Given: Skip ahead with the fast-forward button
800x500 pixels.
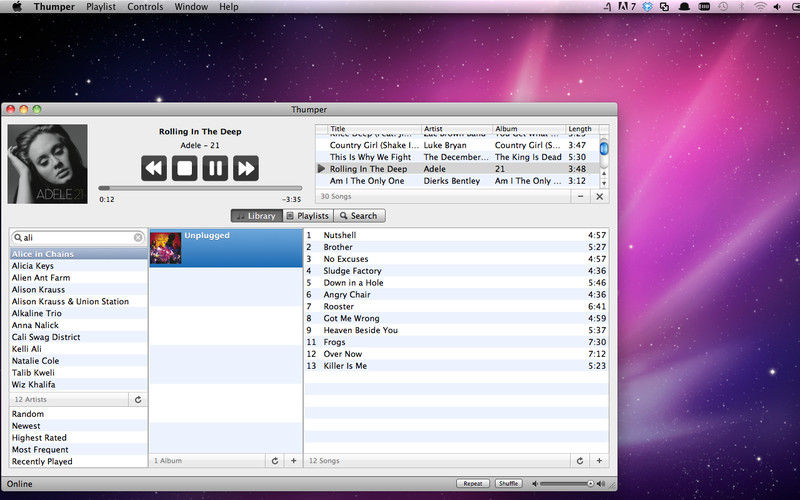Looking at the screenshot, I should coord(246,168).
